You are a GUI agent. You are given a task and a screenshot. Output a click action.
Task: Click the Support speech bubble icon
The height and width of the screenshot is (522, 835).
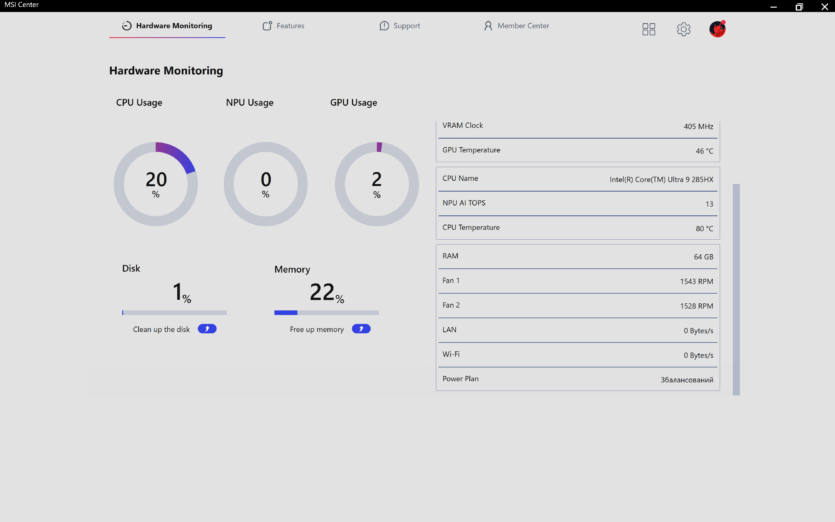coord(384,26)
